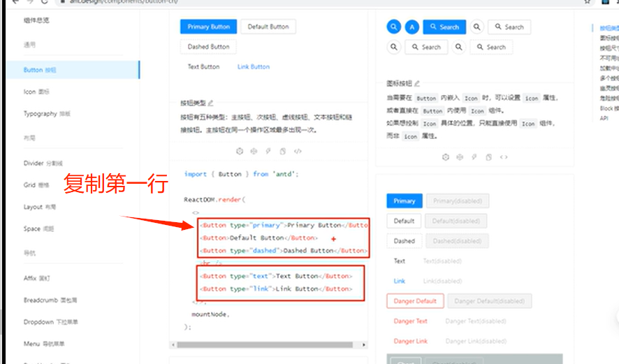This screenshot has height=364, width=619.
Task: Click the Danger Link button
Action: pos(411,341)
